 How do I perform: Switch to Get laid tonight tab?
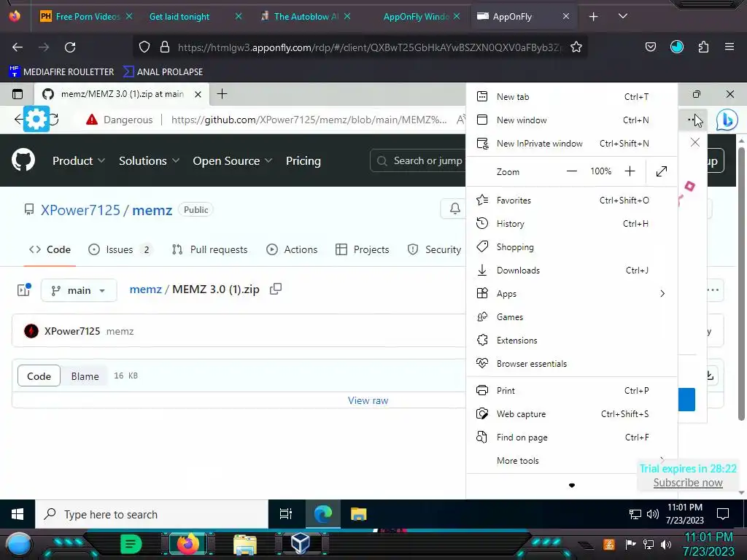179,17
